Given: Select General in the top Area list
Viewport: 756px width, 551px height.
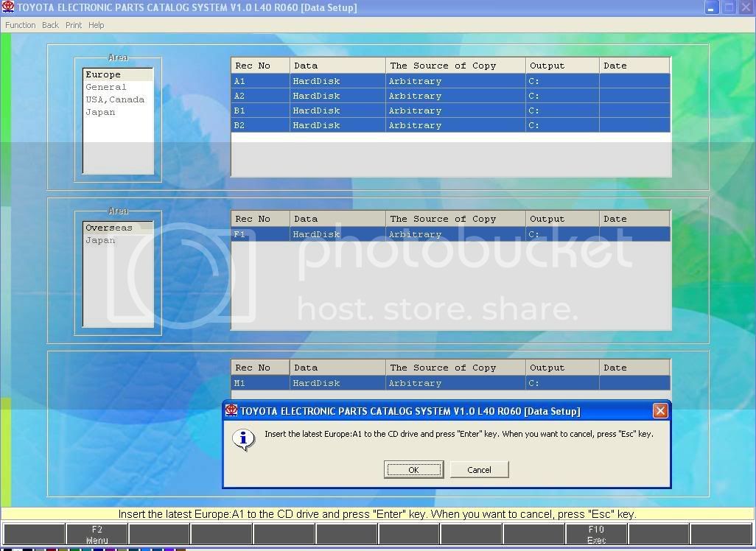Looking at the screenshot, I should pos(106,87).
